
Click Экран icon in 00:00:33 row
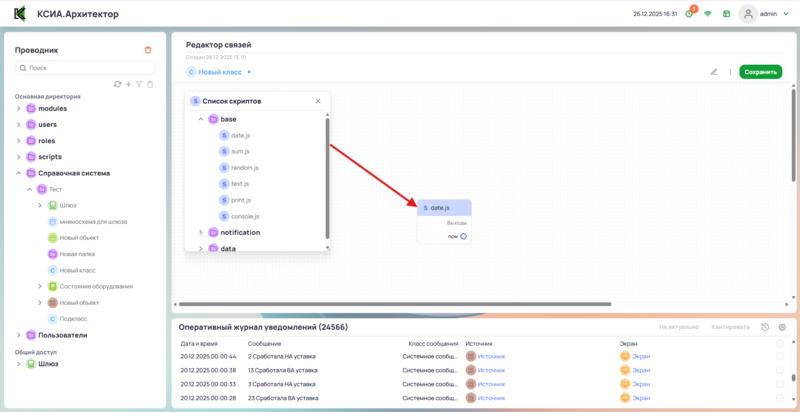point(625,384)
